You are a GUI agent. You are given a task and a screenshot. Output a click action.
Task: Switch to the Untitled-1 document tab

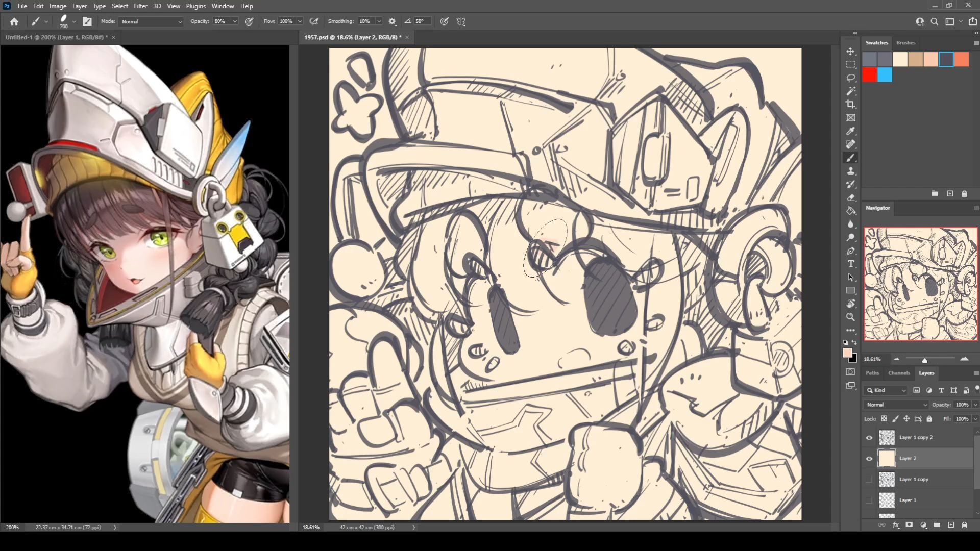(x=56, y=37)
